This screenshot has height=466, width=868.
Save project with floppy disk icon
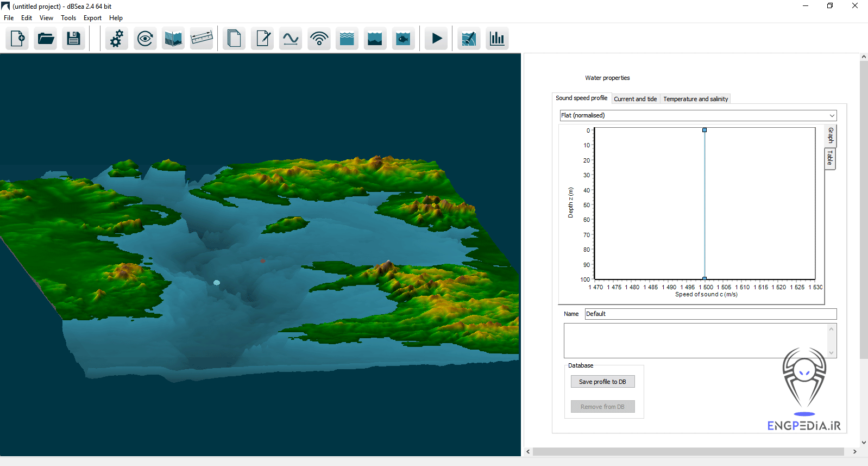(x=73, y=39)
